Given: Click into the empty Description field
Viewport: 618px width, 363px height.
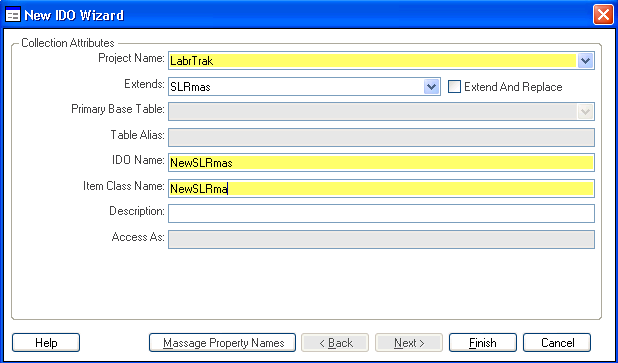Looking at the screenshot, I should [x=381, y=214].
